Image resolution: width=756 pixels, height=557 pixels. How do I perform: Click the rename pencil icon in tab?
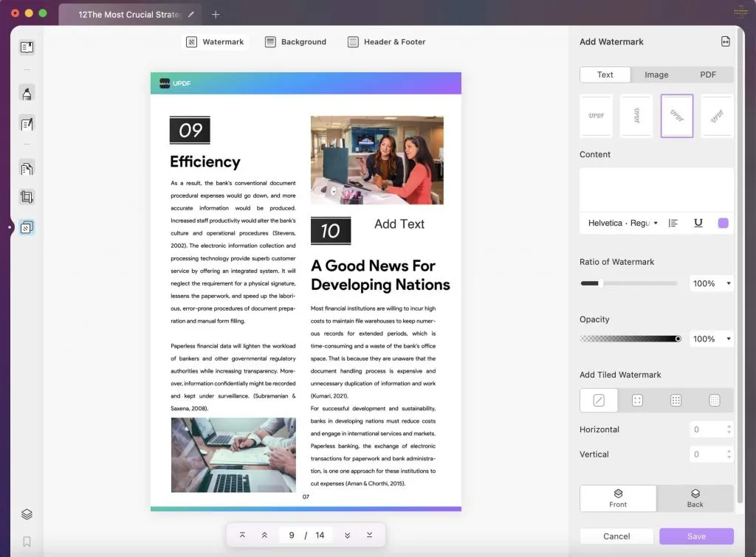pos(191,15)
